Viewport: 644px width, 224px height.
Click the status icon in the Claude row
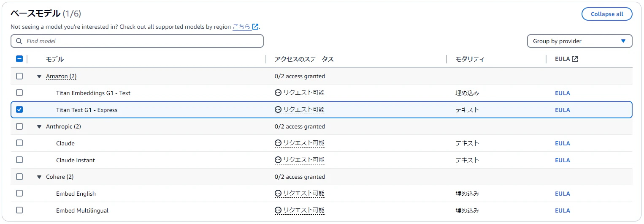pyautogui.click(x=278, y=143)
